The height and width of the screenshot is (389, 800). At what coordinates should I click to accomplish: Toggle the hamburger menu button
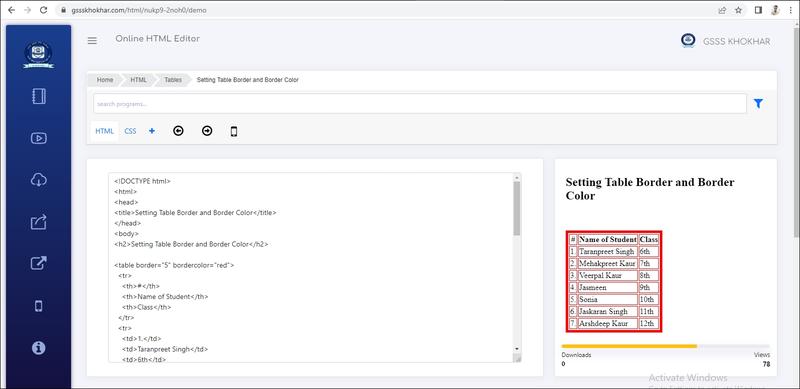point(92,41)
